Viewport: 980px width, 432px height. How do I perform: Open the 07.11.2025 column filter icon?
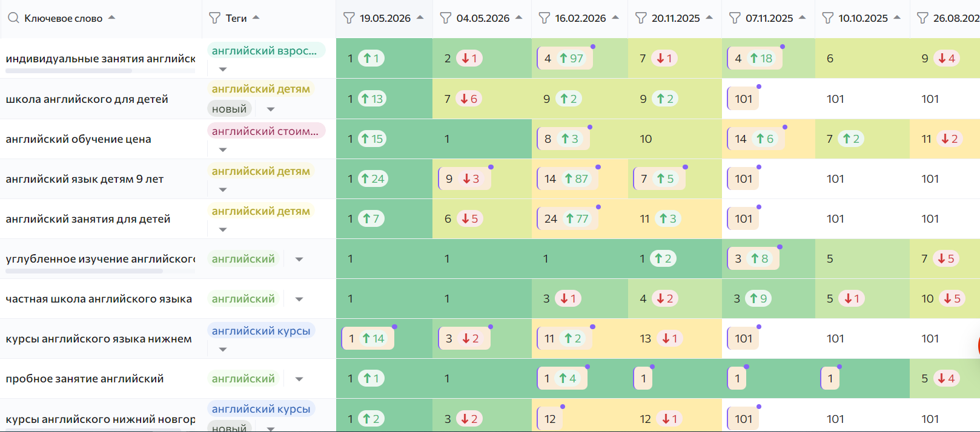pos(735,18)
